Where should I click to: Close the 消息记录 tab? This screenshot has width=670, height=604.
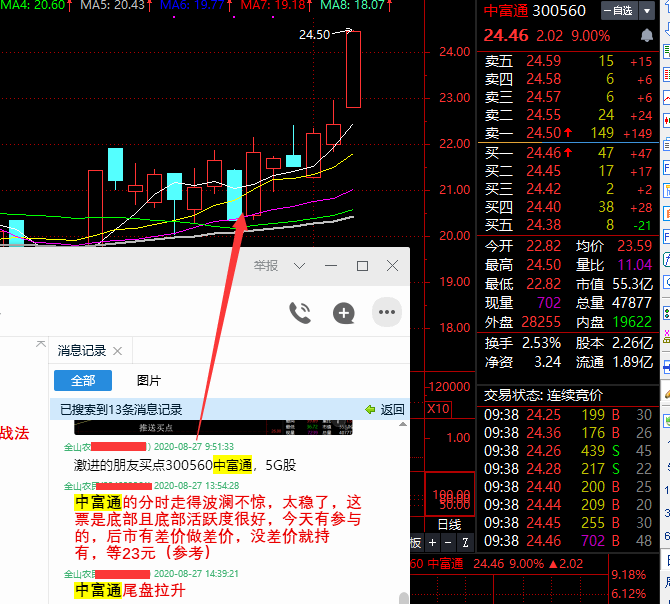[x=118, y=351]
